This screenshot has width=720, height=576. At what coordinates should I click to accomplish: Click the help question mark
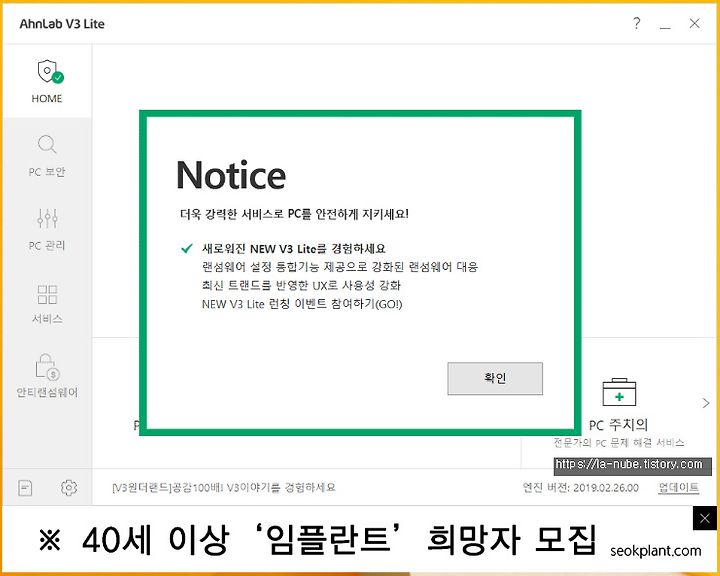click(x=636, y=23)
